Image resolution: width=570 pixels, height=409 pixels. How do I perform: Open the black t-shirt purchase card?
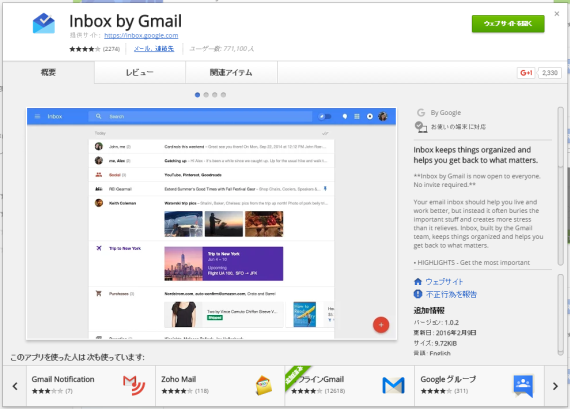click(224, 314)
